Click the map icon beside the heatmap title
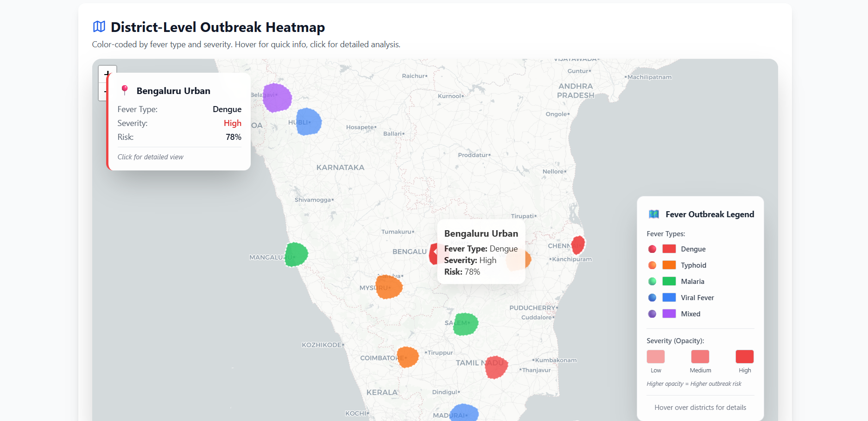This screenshot has height=421, width=868. pos(99,27)
